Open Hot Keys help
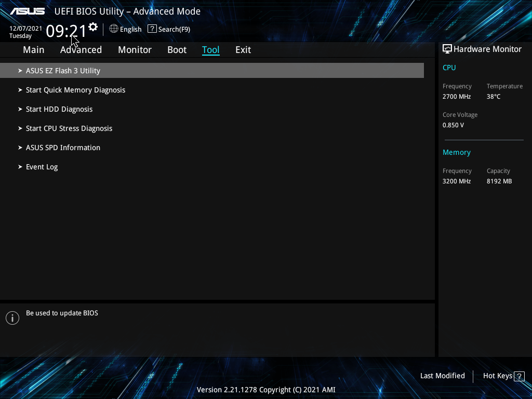The height and width of the screenshot is (399, 532). (497, 376)
